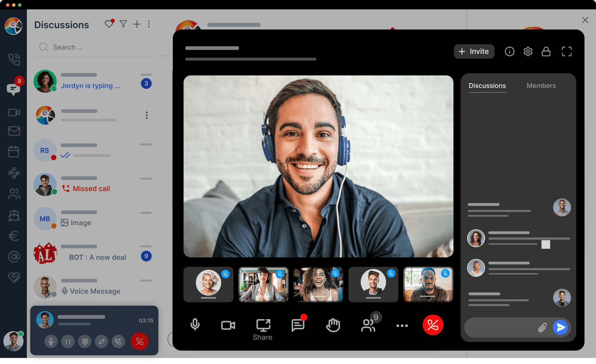The width and height of the screenshot is (596, 364).
Task: Open screen Share option
Action: 263,329
